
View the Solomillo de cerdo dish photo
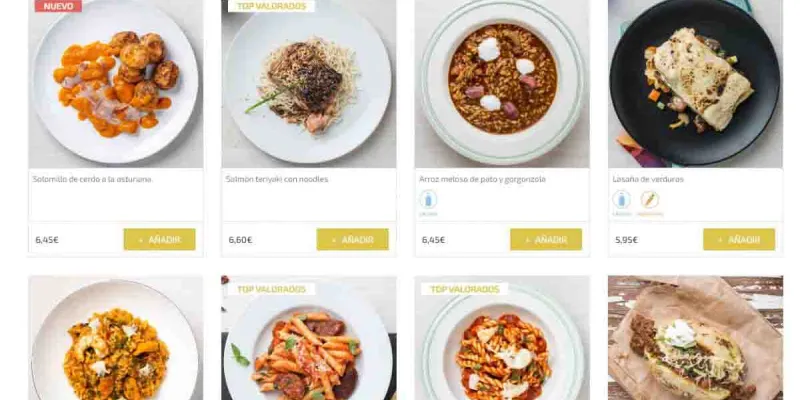tap(116, 84)
